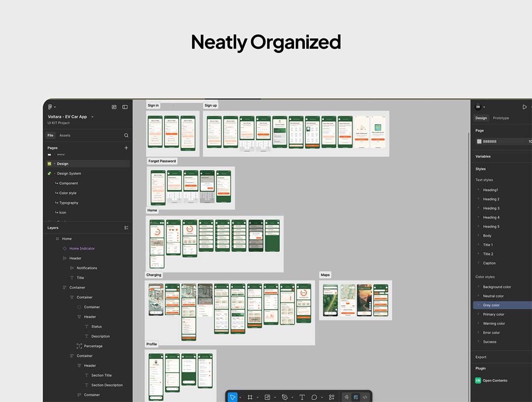Select the Comment tool
The width and height of the screenshot is (532, 402).
click(314, 397)
